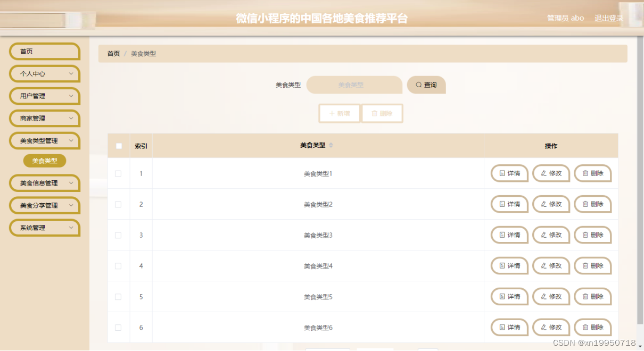Click the vertical page scrollbar
This screenshot has width=644, height=351.
click(x=640, y=181)
